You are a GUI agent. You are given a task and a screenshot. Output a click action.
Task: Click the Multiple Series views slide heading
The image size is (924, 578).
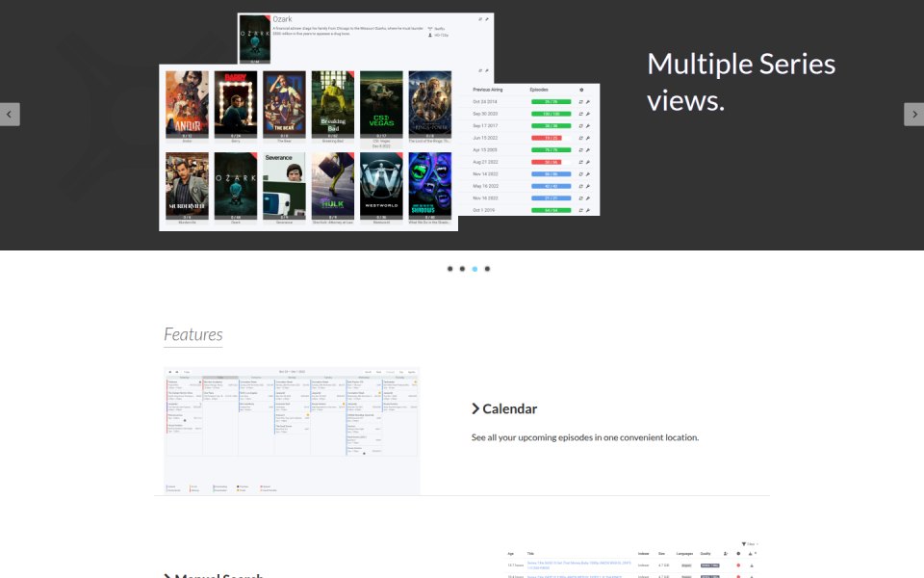[741, 82]
